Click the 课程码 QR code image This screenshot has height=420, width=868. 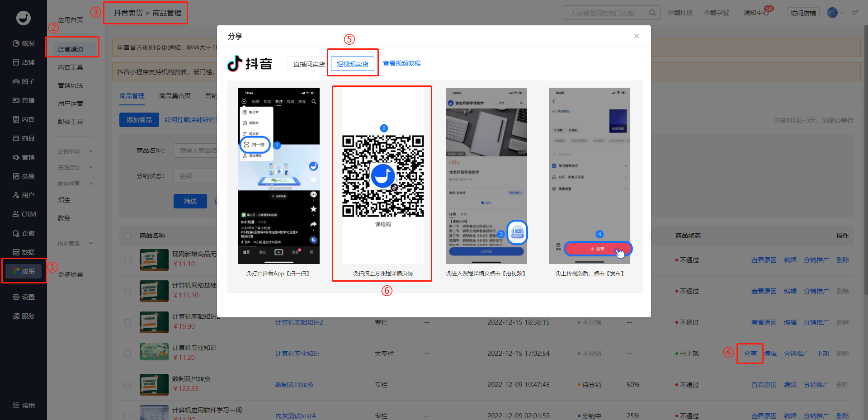[383, 176]
